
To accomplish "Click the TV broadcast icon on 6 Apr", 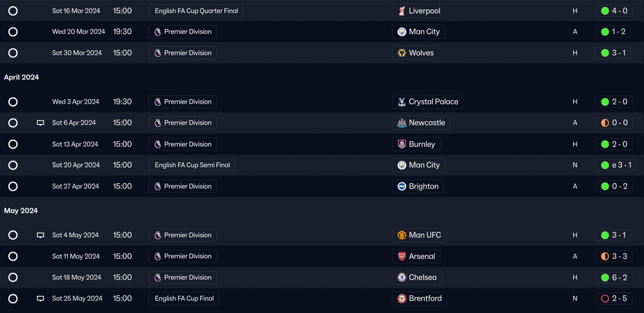I will tap(41, 123).
